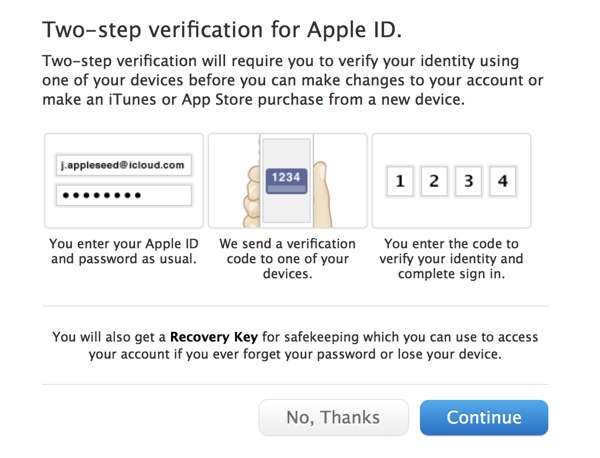Decline with the No, Thanks button

click(333, 418)
